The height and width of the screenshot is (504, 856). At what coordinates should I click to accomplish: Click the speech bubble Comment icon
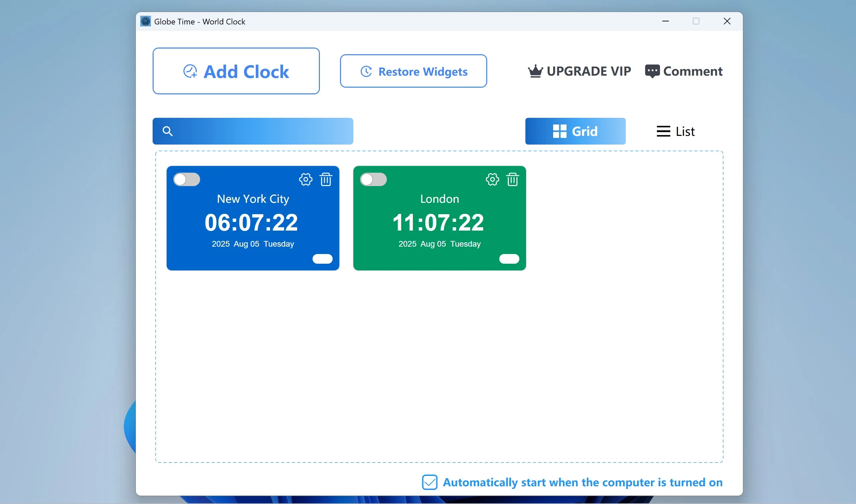point(652,71)
